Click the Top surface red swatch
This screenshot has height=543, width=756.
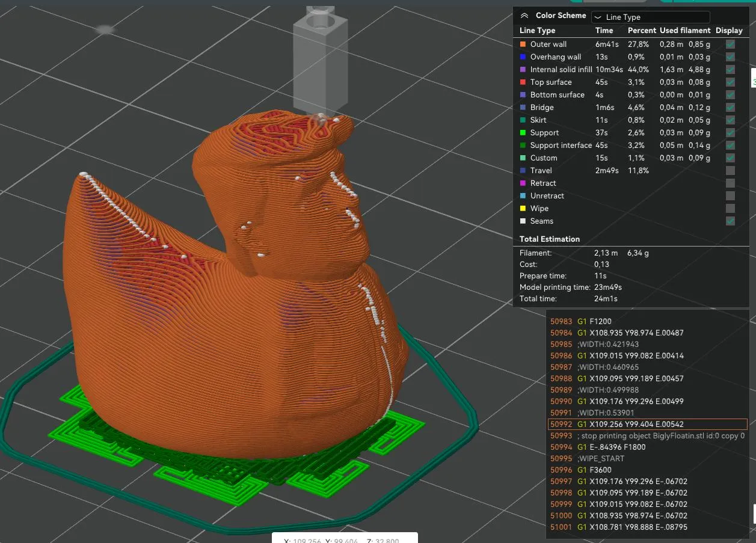(523, 82)
